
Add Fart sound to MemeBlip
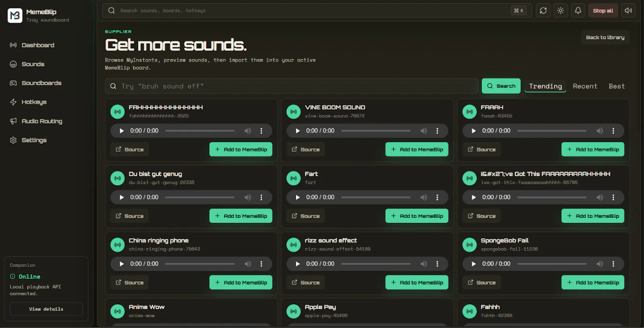pos(417,216)
